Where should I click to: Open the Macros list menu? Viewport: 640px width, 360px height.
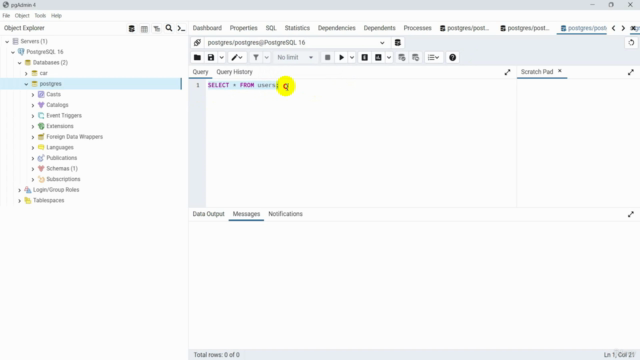433,58
